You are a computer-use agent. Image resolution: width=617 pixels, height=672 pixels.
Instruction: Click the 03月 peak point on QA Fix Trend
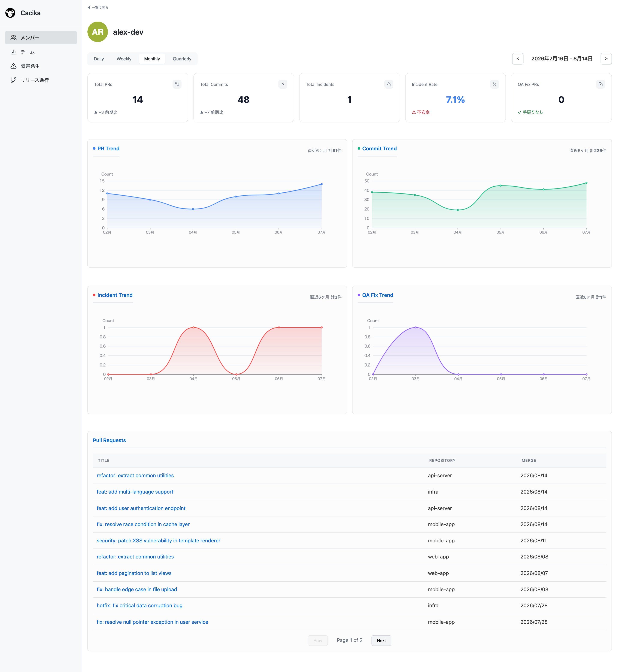[x=415, y=328]
